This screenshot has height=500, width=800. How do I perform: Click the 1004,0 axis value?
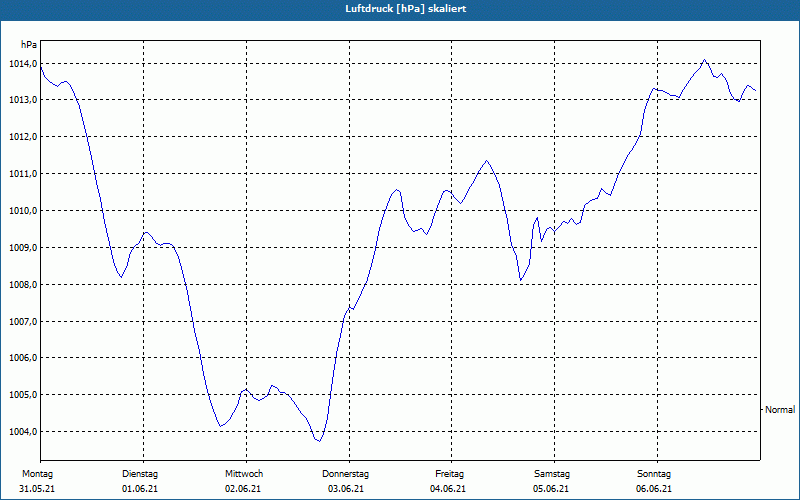(x=23, y=432)
